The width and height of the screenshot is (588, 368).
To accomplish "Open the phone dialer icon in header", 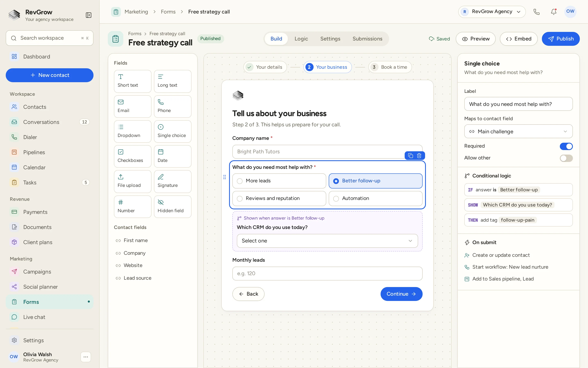I will (537, 12).
